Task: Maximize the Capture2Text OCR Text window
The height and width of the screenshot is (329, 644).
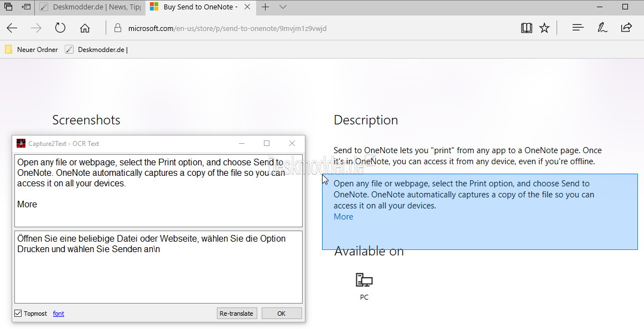Action: (267, 143)
